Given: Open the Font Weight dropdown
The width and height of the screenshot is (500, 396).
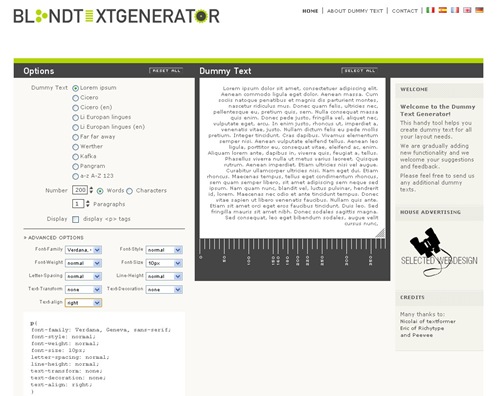Looking at the screenshot, I should click(83, 263).
